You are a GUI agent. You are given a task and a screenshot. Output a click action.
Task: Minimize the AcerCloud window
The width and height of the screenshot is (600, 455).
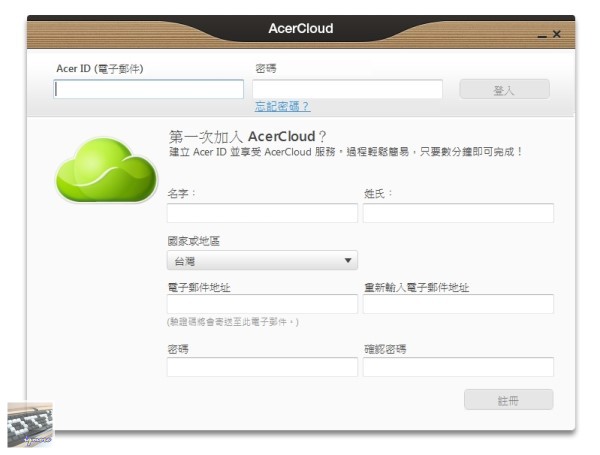click(542, 36)
